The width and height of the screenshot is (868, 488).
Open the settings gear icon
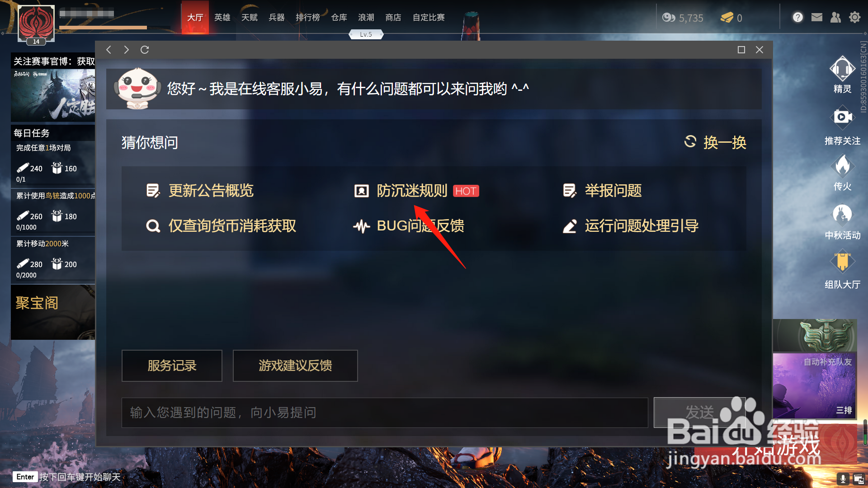point(854,18)
